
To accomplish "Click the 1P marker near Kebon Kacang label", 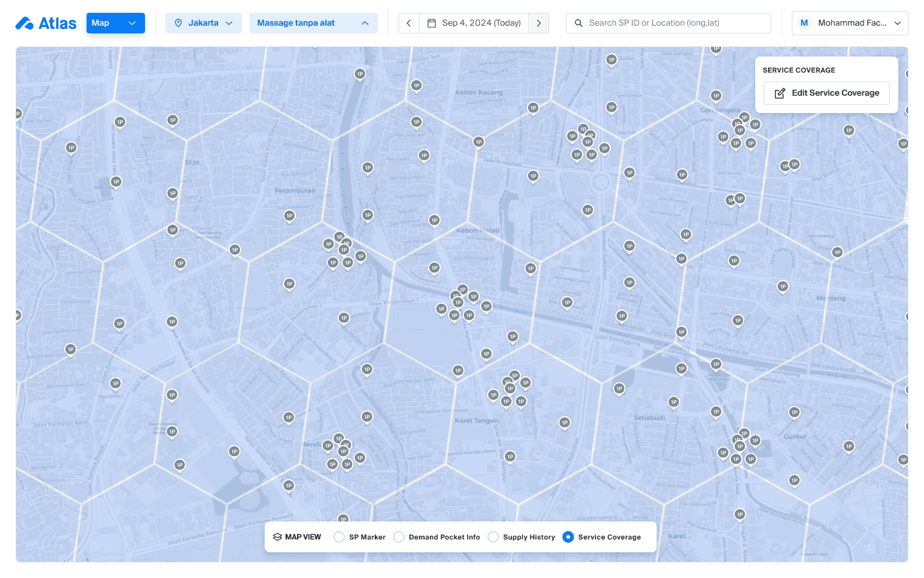I will pos(416,86).
